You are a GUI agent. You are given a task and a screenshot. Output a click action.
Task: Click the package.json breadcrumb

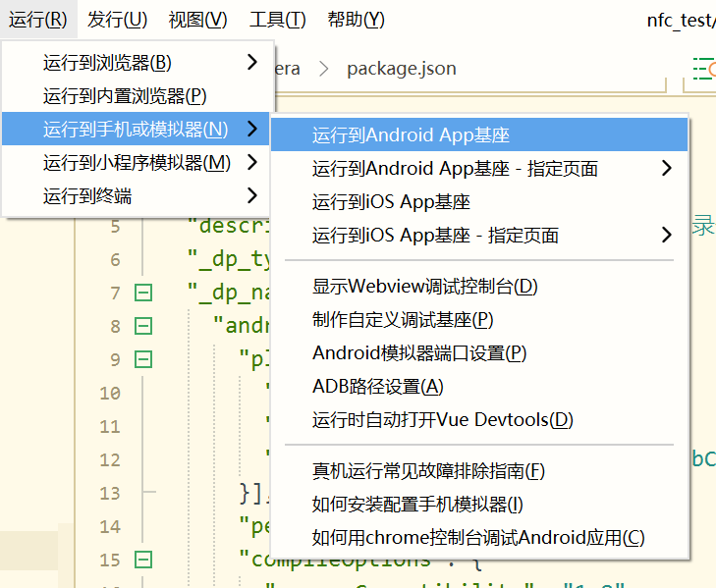[401, 69]
